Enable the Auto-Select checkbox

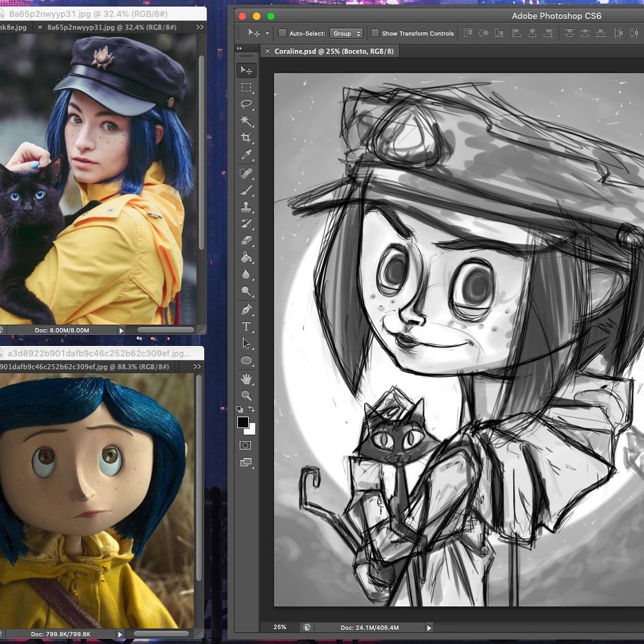[x=282, y=33]
